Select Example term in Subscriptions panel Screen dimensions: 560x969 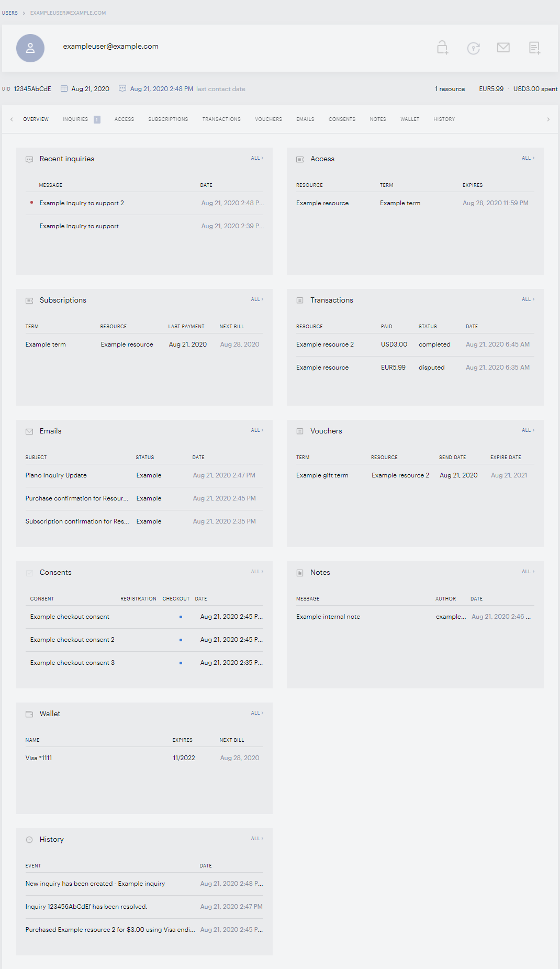click(46, 344)
